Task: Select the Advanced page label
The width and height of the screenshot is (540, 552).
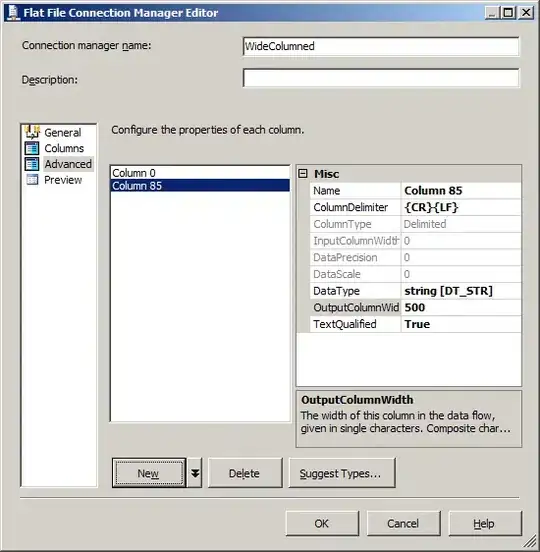Action: (68, 164)
